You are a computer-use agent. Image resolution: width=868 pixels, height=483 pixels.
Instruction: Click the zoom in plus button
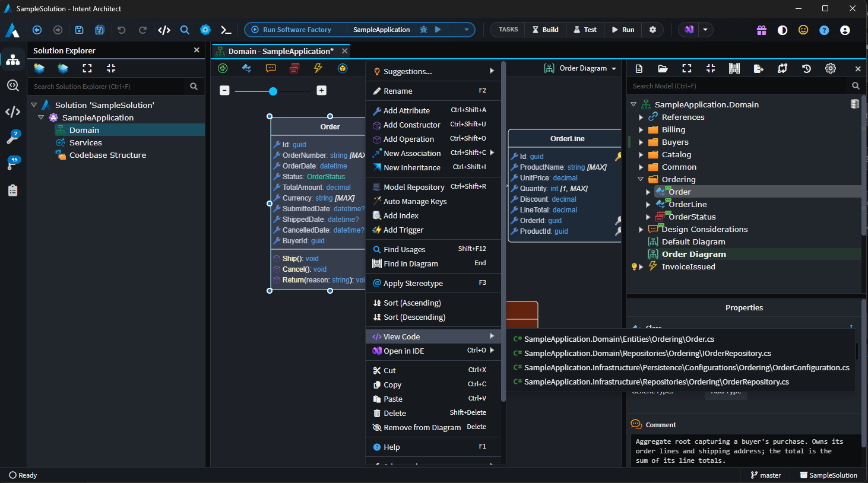322,91
